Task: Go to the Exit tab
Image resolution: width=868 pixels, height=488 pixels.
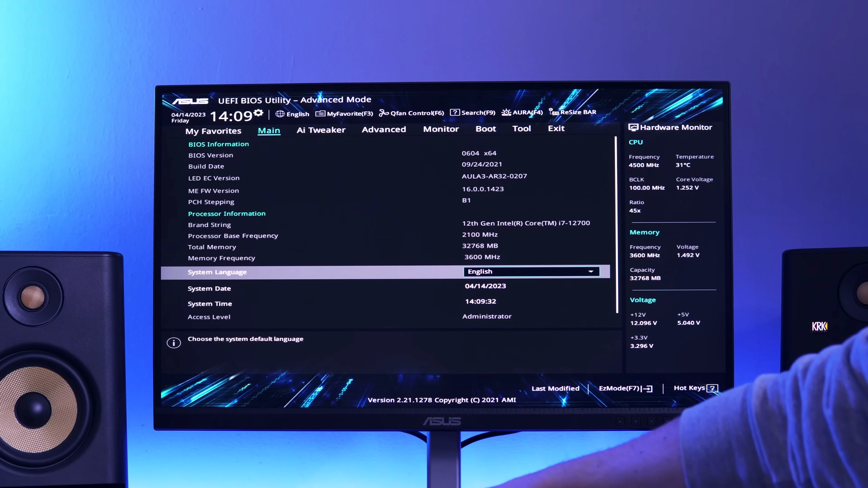Action: point(556,128)
